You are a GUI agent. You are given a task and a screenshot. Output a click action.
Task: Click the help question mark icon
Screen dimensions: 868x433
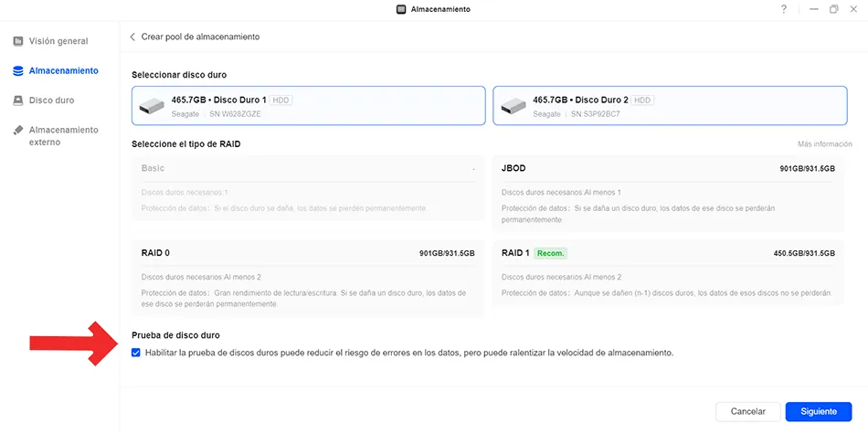[x=784, y=9]
